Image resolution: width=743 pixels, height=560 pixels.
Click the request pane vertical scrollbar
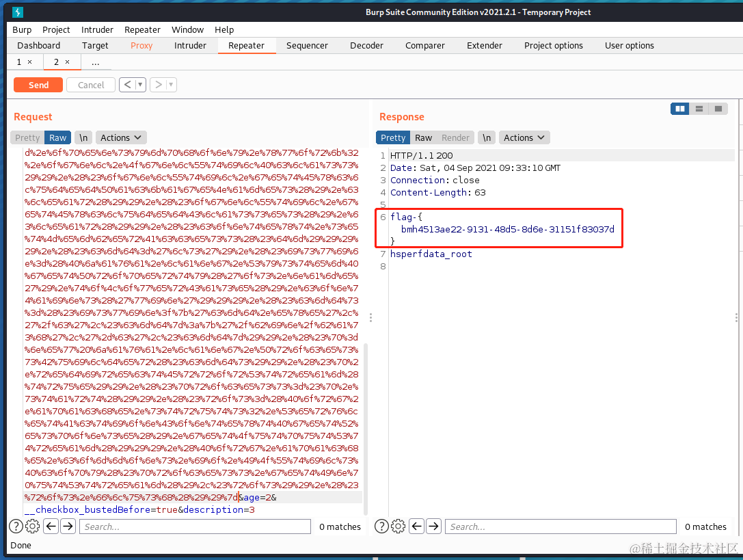point(365,429)
